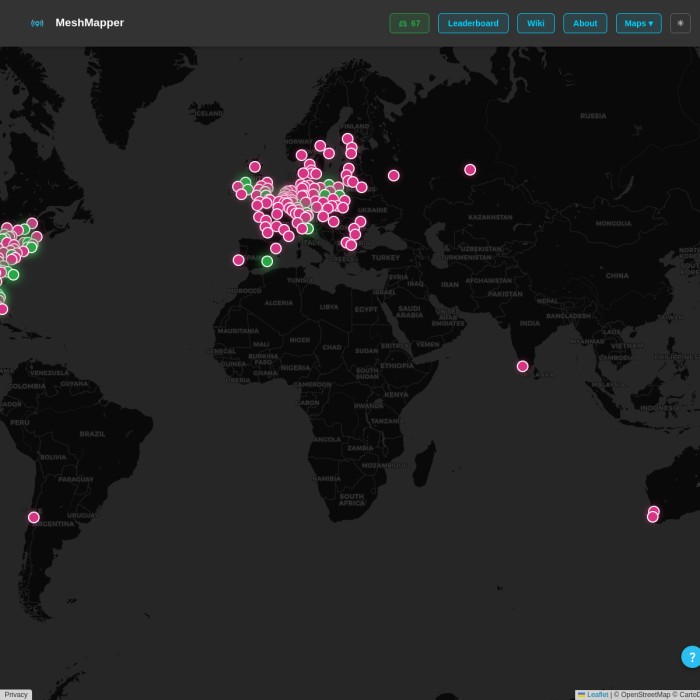The width and height of the screenshot is (700, 700).
Task: Follow the Leaflet attribution link
Action: point(597,694)
